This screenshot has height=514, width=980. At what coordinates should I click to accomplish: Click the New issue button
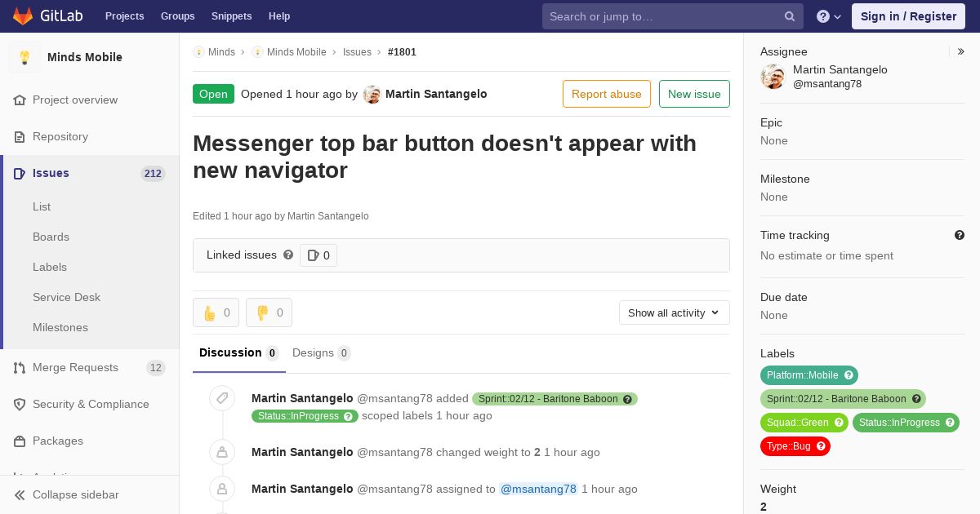point(694,94)
